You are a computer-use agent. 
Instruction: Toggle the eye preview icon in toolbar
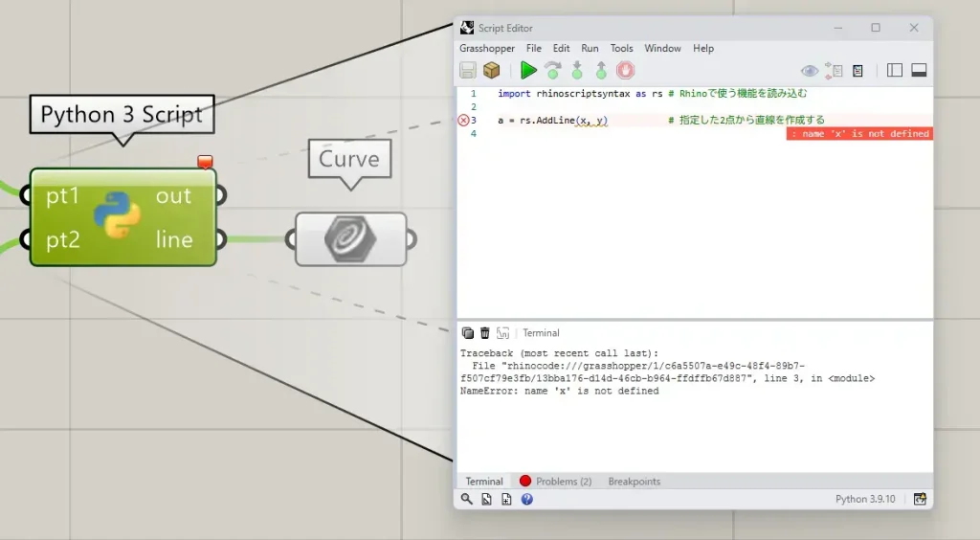coord(810,70)
